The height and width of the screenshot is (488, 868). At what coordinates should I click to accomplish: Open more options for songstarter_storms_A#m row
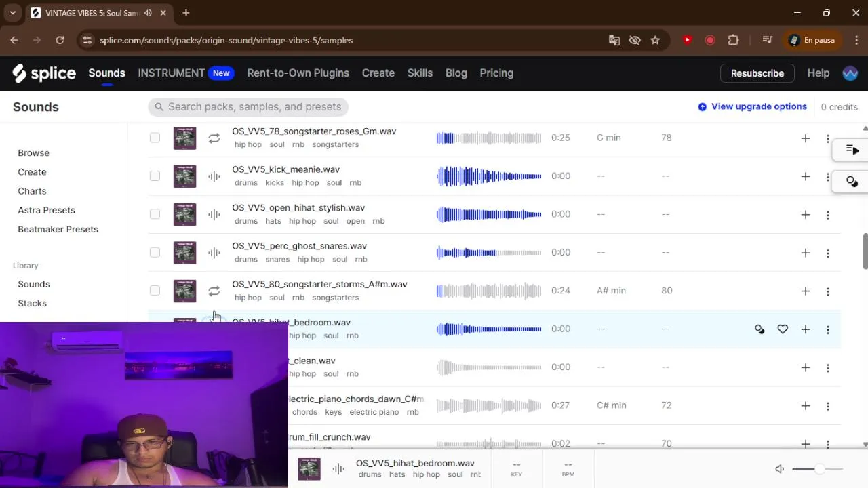point(828,291)
